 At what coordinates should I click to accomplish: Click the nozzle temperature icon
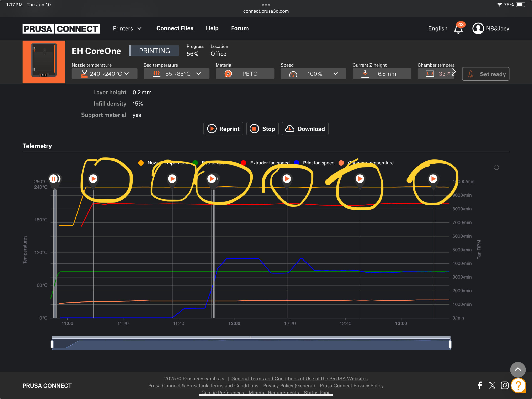[x=84, y=74]
